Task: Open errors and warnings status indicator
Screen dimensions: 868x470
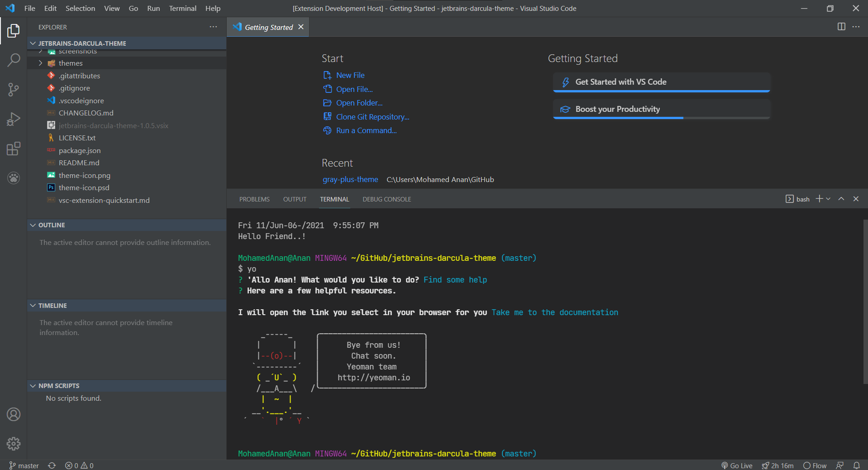Action: (79, 465)
